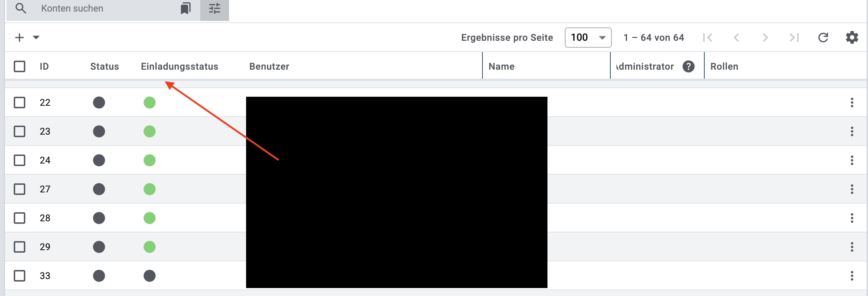Open the row menu for ID 29
This screenshot has width=868, height=296.
(x=852, y=247)
